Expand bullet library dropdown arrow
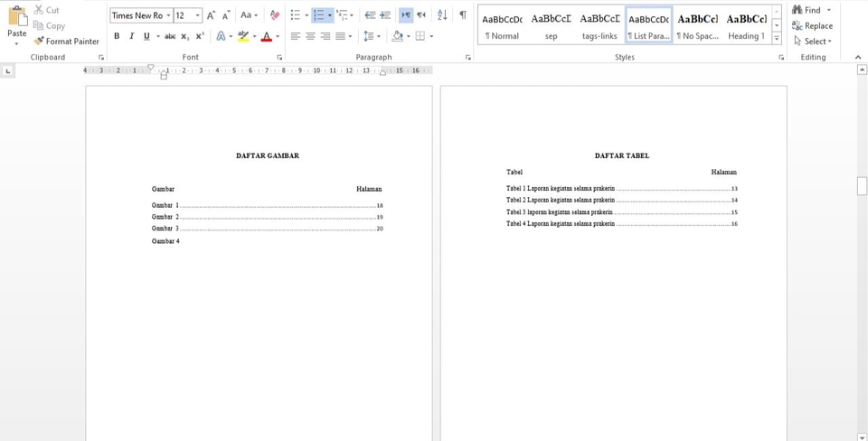This screenshot has width=868, height=441. [x=307, y=15]
